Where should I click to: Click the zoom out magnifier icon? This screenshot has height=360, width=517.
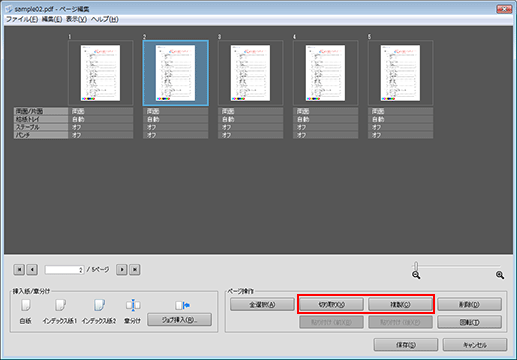416,275
